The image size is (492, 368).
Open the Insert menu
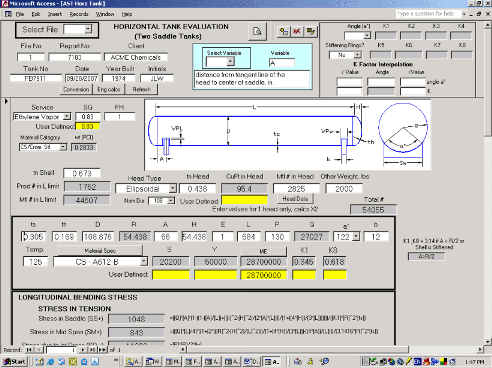pos(55,14)
